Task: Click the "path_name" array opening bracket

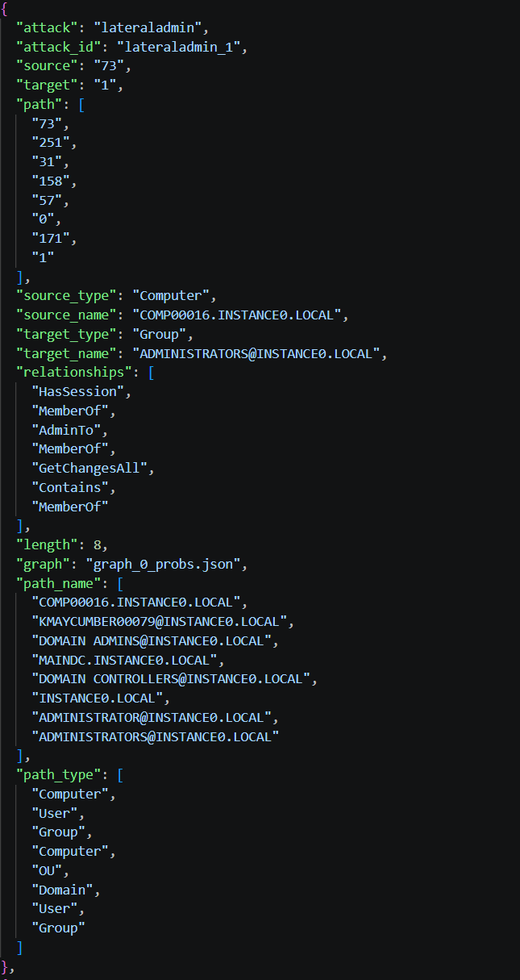Action: point(120,583)
